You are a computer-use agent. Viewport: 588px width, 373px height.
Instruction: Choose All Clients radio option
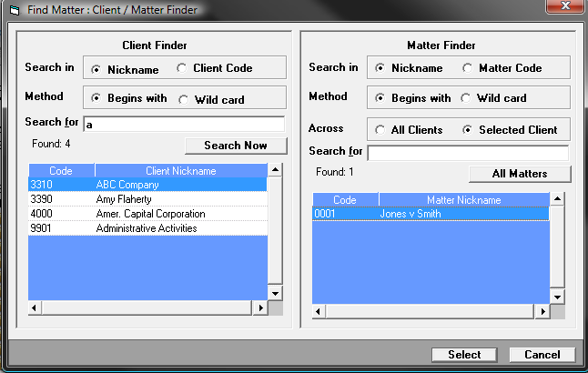tap(380, 130)
